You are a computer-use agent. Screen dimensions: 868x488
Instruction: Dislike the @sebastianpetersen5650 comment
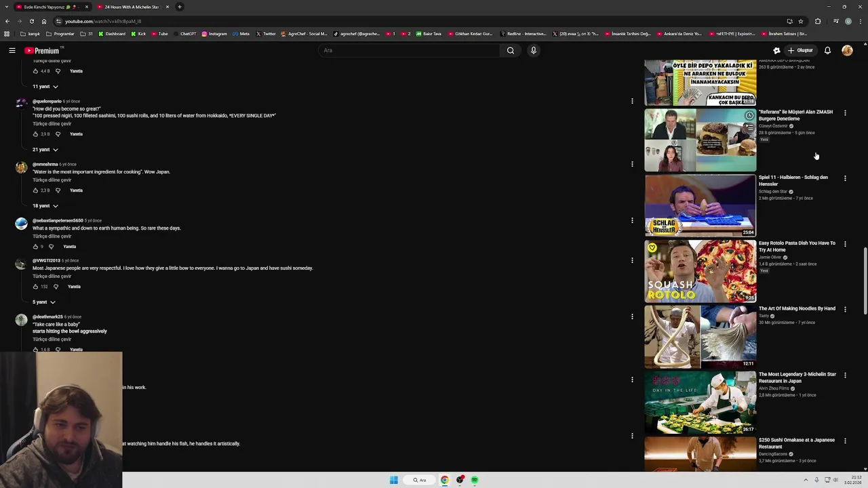coord(51,247)
